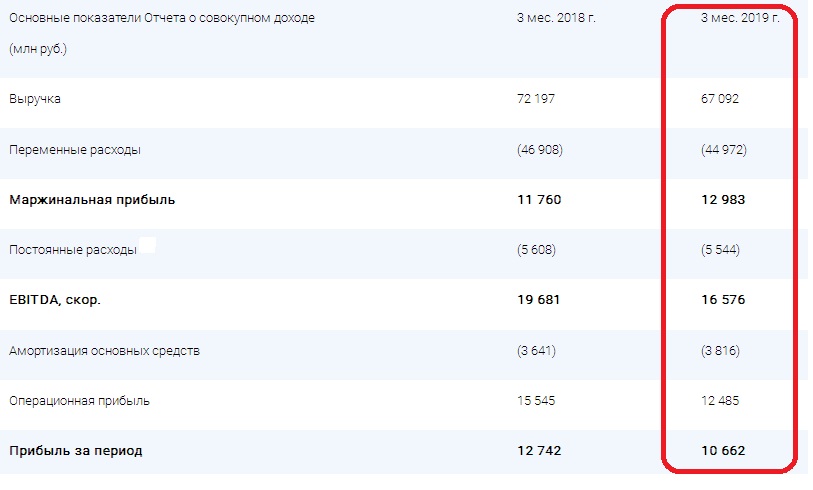The image size is (813, 490).
Task: Click the revenue value 72 197
Action: point(532,100)
